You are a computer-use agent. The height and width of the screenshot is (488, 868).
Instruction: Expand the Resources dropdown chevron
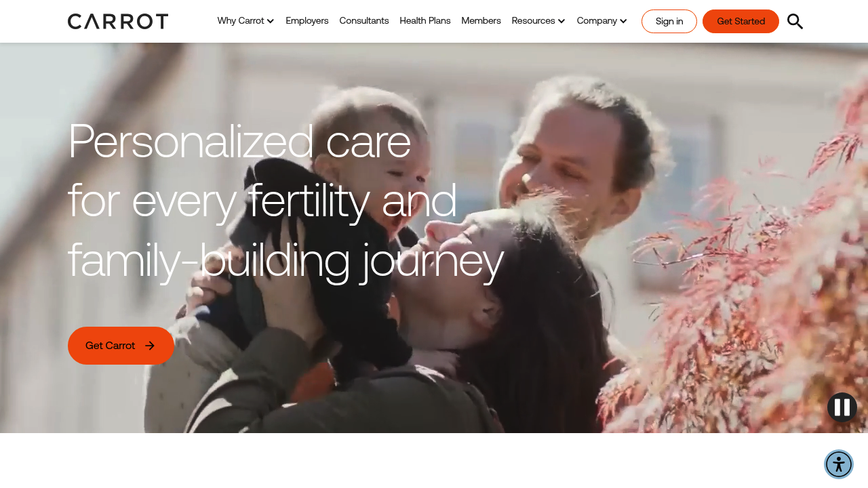(561, 21)
